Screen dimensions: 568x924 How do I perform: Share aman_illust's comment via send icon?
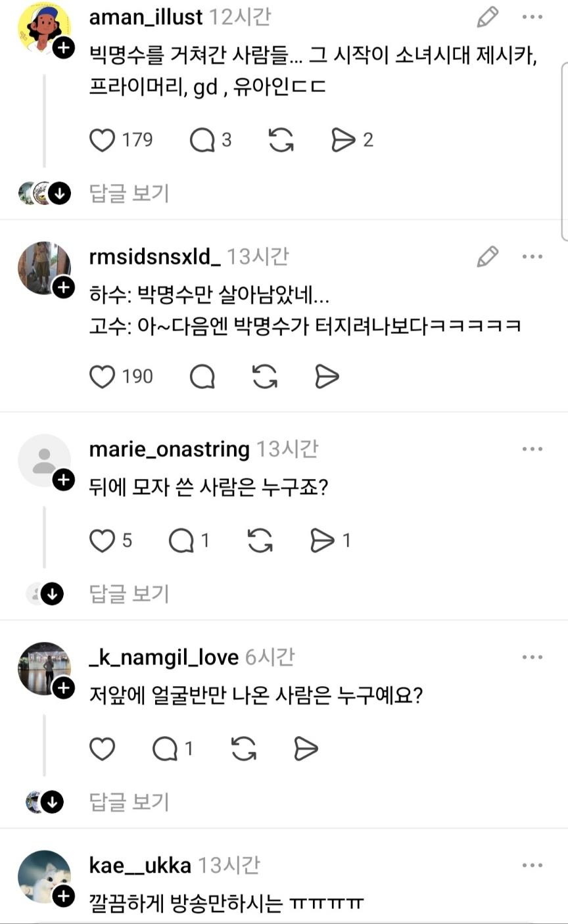343,140
